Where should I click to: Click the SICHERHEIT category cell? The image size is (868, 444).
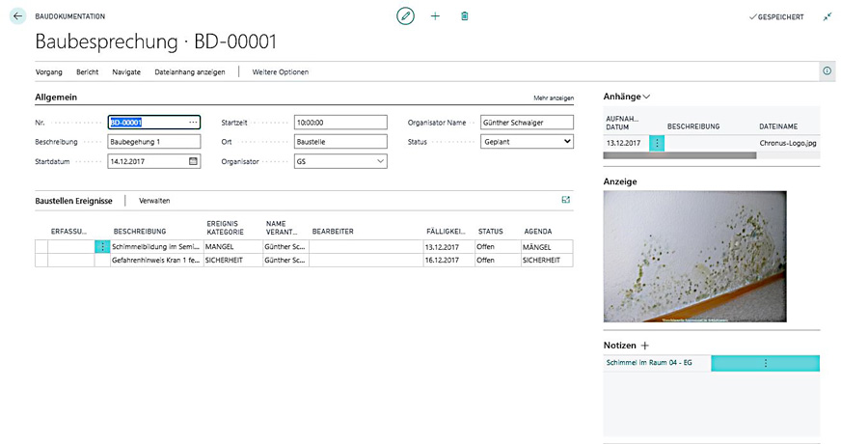pyautogui.click(x=232, y=260)
